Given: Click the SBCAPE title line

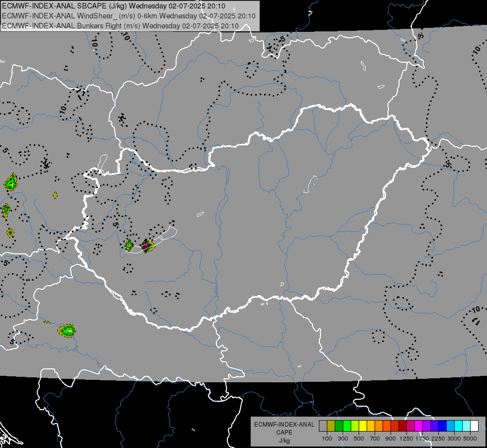Looking at the screenshot, I should coord(113,6).
